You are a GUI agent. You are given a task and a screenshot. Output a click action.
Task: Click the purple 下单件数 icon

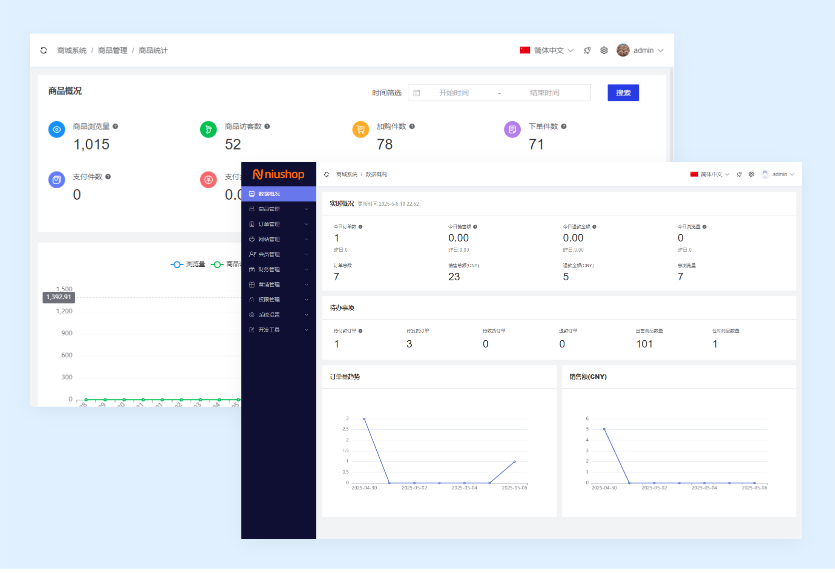coord(512,129)
